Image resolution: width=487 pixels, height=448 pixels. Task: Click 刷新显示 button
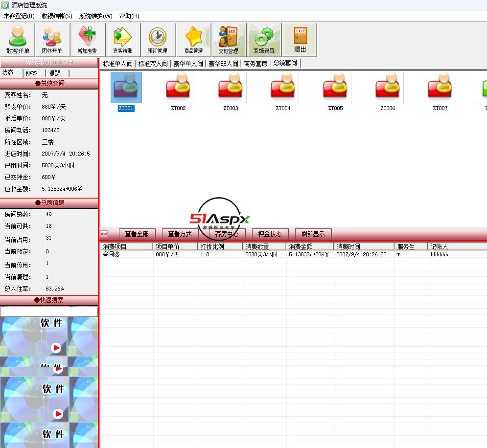[313, 234]
